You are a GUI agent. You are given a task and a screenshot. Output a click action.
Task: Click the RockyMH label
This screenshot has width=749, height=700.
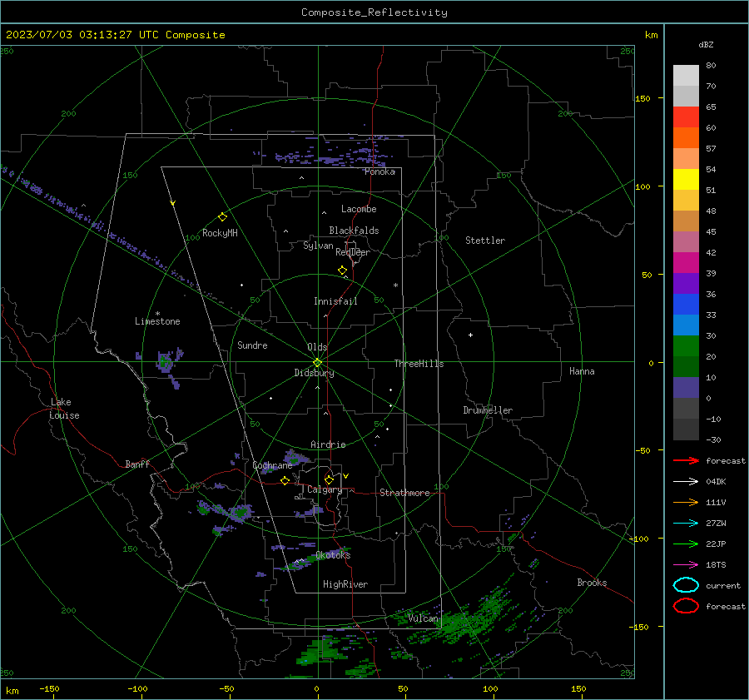coord(220,233)
